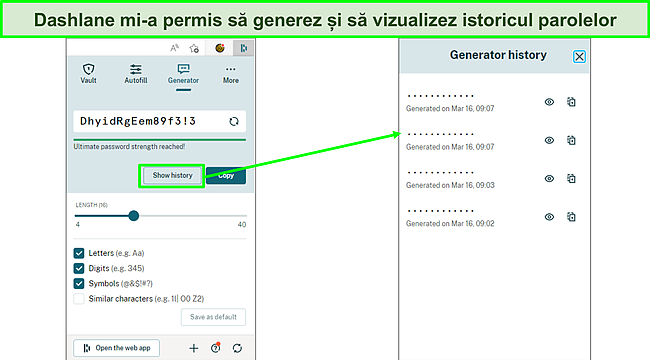Click the add to favorites star icon

(x=194, y=49)
